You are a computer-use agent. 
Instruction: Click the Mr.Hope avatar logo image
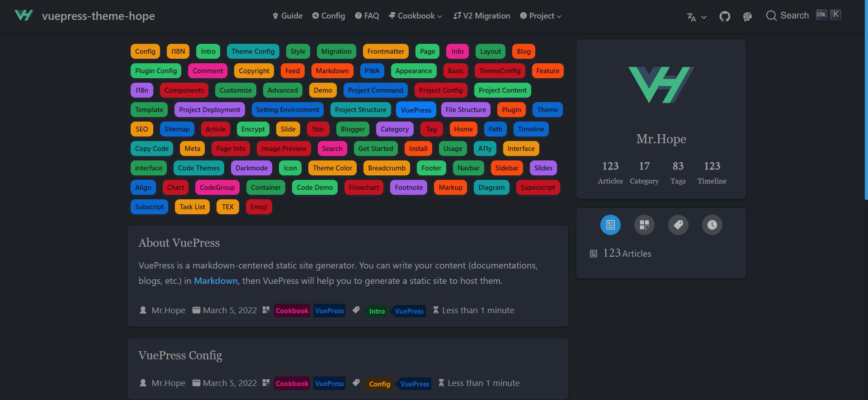click(661, 85)
